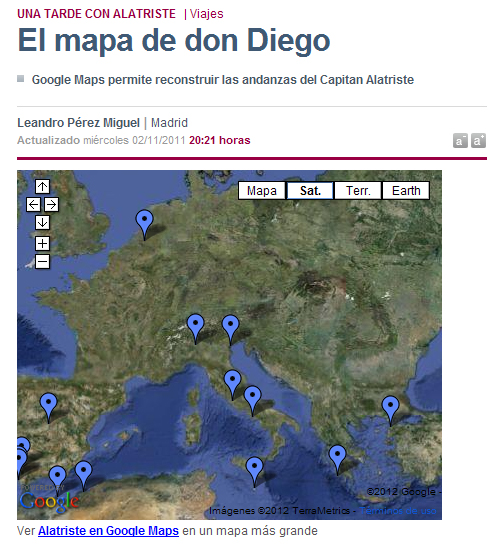
Task: Click author name Leandro Pérez Miguel
Action: click(x=79, y=123)
